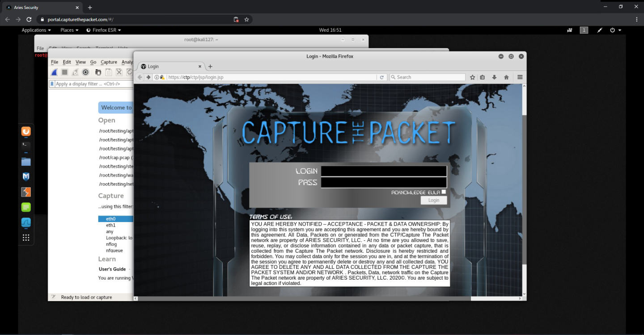Click the Firefox Search box
This screenshot has width=644, height=335.
(427, 77)
